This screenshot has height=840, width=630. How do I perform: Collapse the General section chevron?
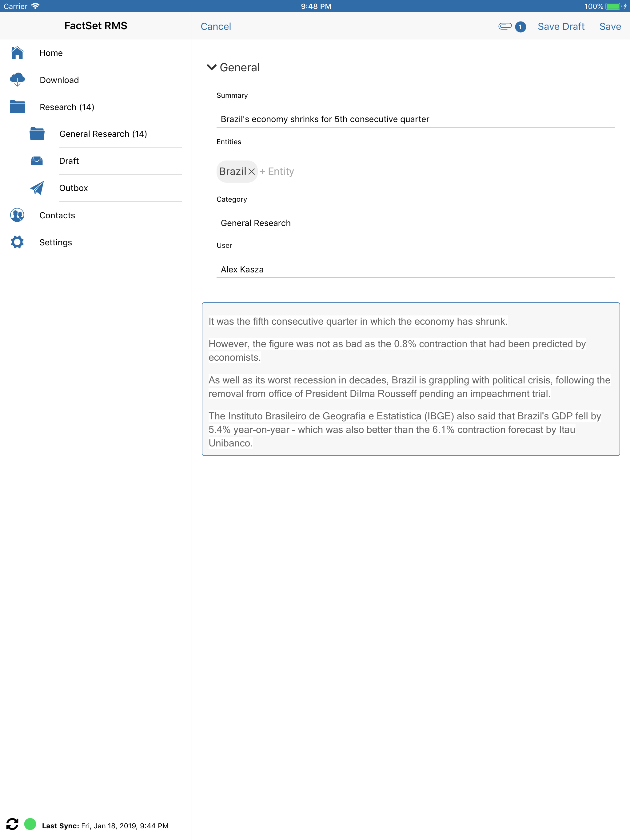[x=212, y=67]
